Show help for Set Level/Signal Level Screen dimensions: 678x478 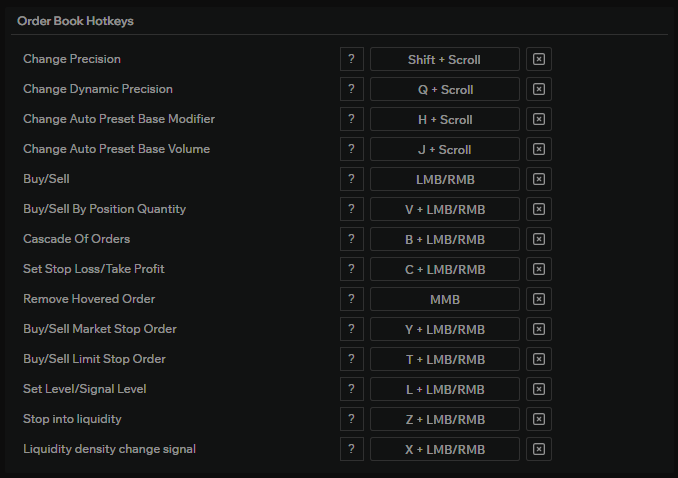[351, 389]
